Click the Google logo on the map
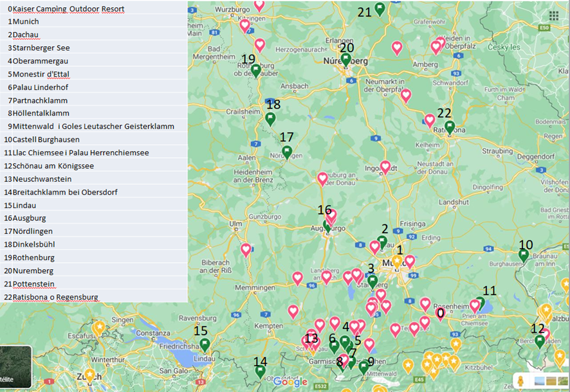The height and width of the screenshot is (392, 570). (290, 382)
